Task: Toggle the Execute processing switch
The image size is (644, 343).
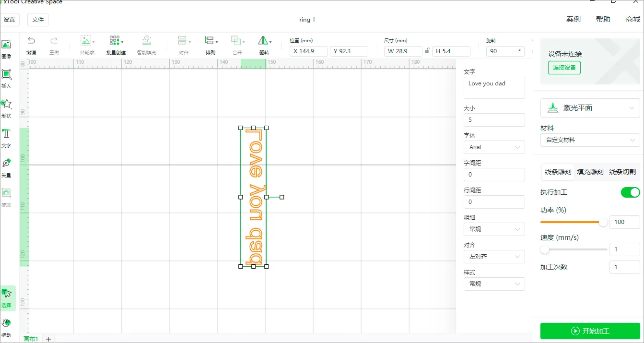Action: pos(630,192)
